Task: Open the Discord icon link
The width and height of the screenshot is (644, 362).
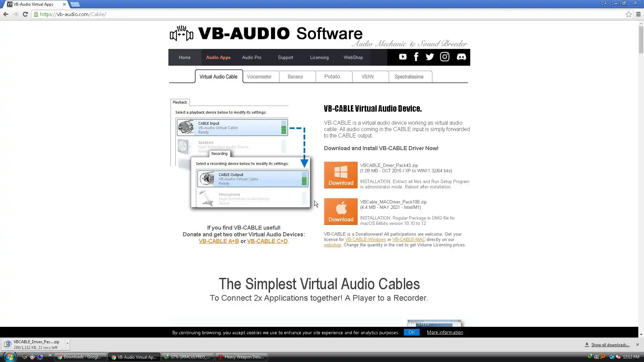Action: [461, 57]
